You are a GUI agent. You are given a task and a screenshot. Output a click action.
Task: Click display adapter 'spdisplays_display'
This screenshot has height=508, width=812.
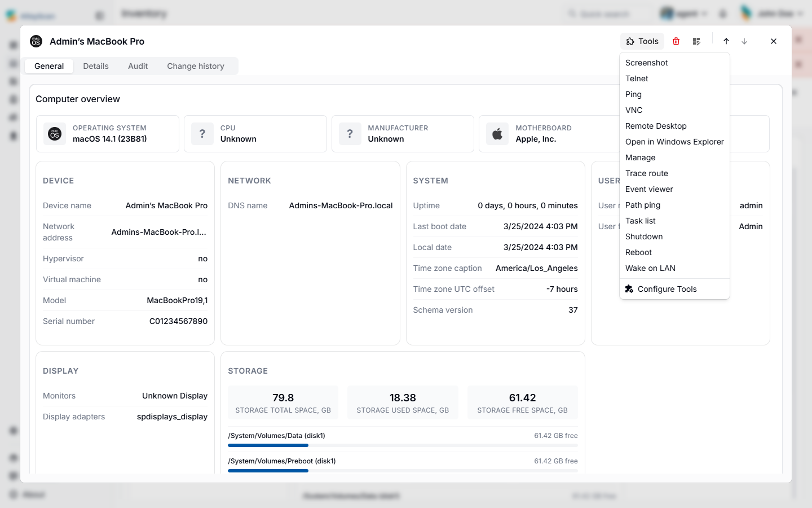172,417
